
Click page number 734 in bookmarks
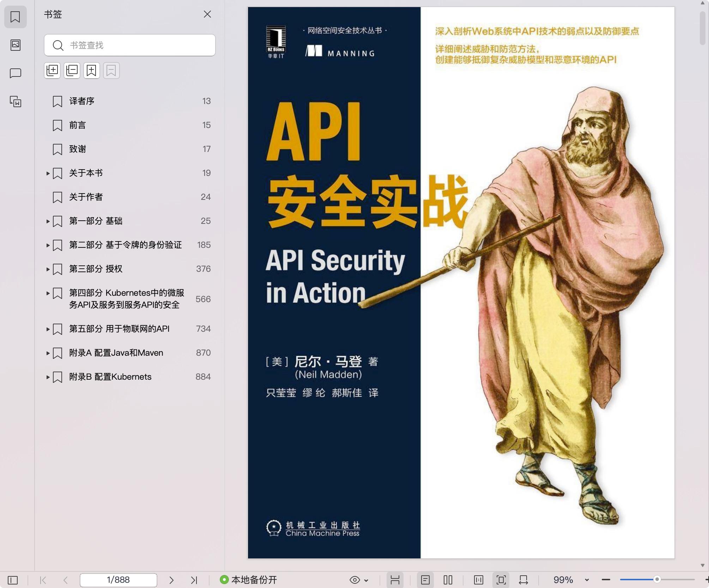pos(203,329)
